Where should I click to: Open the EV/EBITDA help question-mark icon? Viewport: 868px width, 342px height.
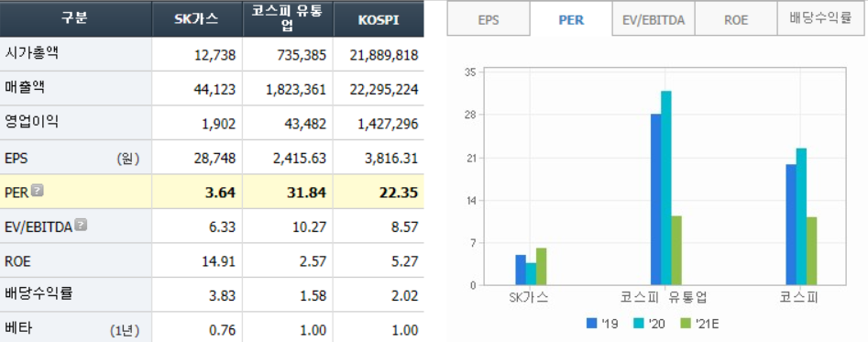[x=81, y=225]
